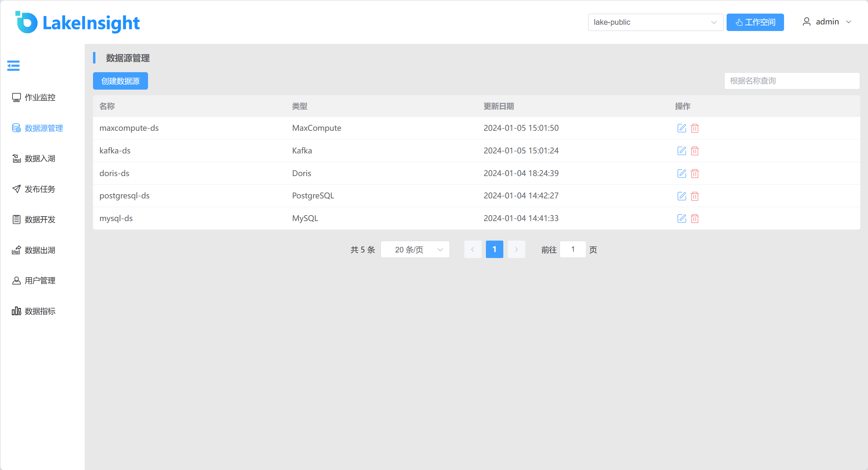This screenshot has width=868, height=470.
Task: Open 发布任务 in the sidebar
Action: [x=40, y=189]
